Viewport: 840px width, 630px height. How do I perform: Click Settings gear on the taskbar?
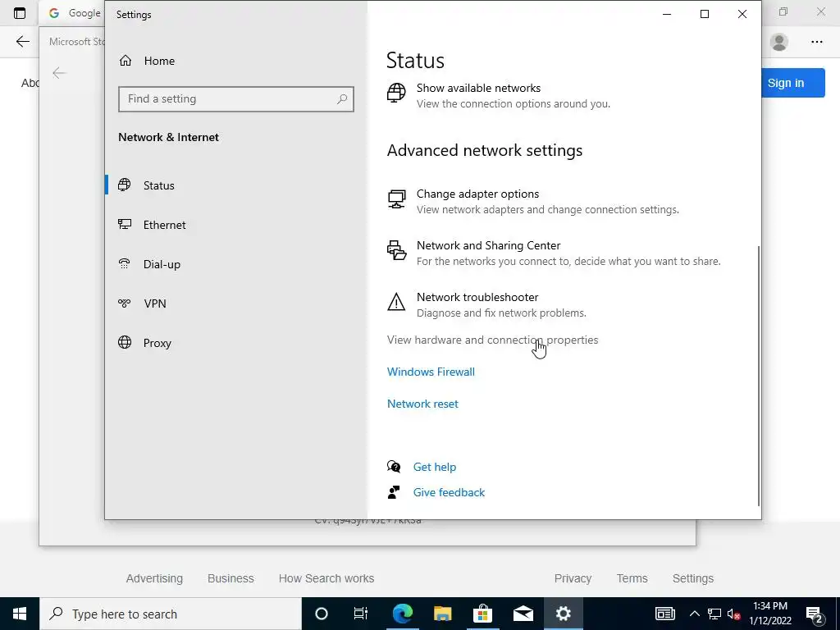click(x=563, y=614)
